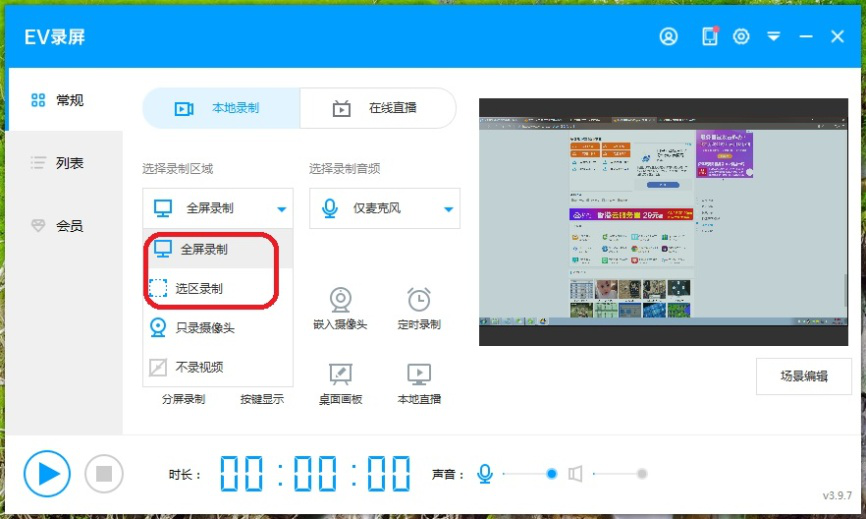Click the 按键显示 label
The image size is (866, 519).
(x=262, y=399)
